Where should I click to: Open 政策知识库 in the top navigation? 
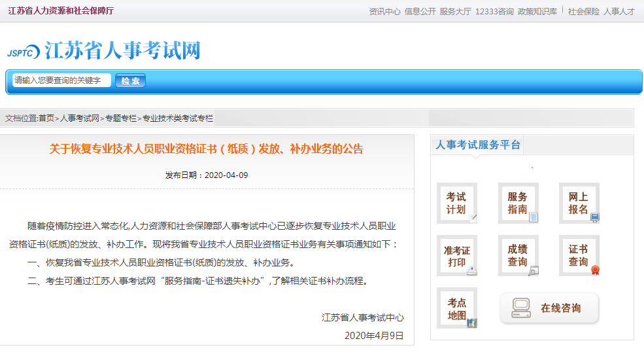(537, 12)
